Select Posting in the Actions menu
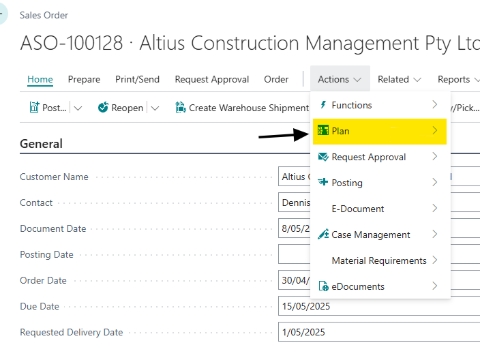 (380, 182)
